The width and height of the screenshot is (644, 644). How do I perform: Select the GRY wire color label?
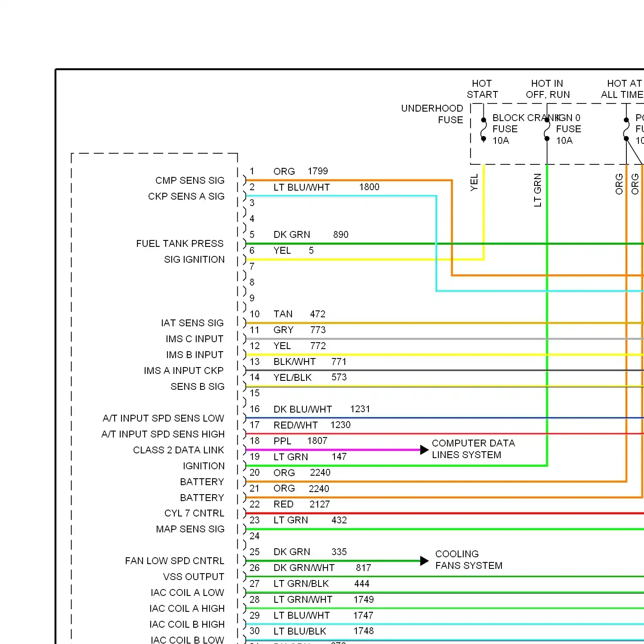pyautogui.click(x=283, y=330)
